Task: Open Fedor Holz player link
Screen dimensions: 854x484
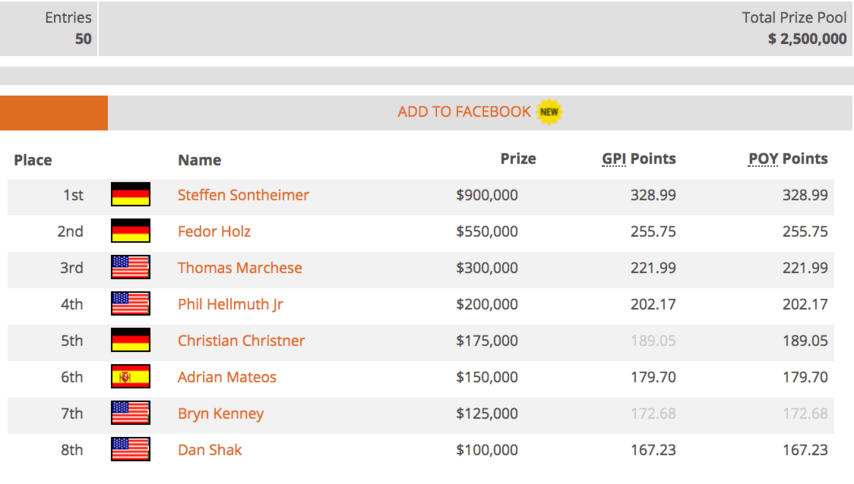Action: click(x=214, y=231)
